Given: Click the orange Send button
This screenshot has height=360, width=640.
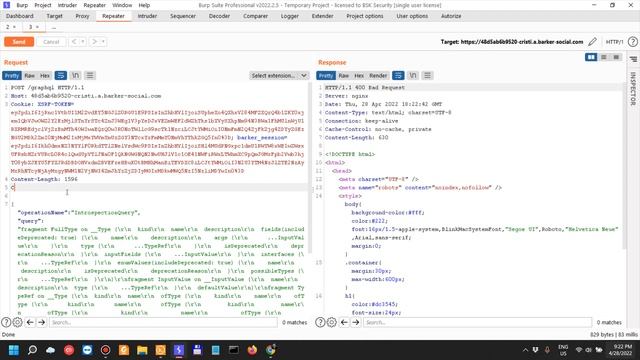Looking at the screenshot, I should (19, 42).
